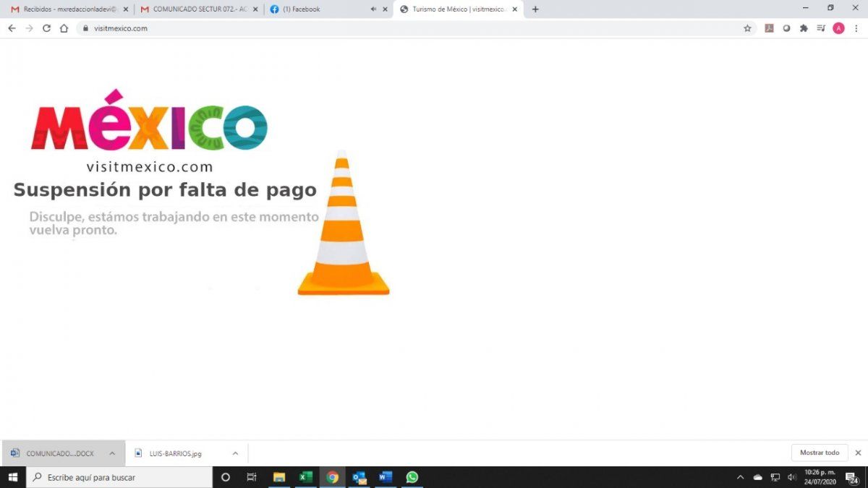The width and height of the screenshot is (868, 488).
Task: Open Chrome profile avatar A
Action: [838, 28]
